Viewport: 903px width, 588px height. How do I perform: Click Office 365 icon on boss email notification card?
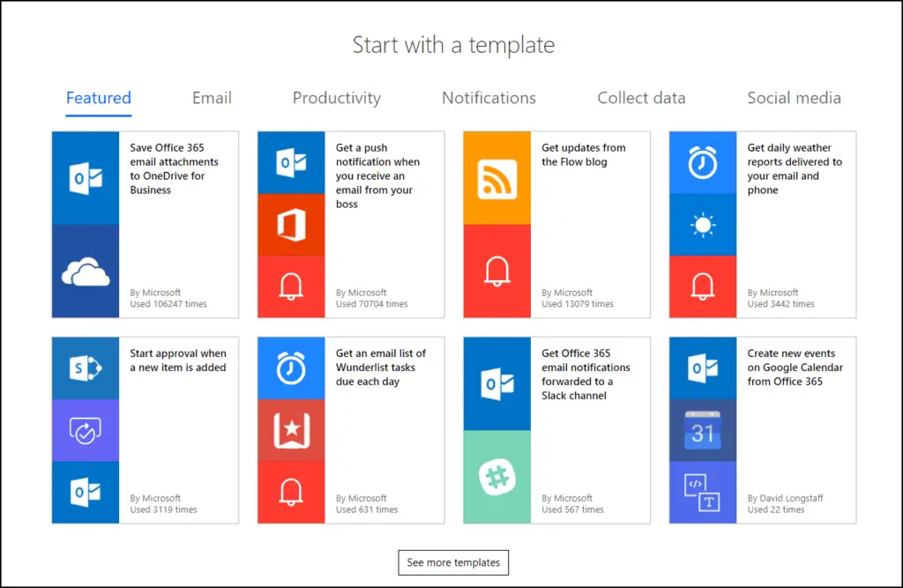291,225
